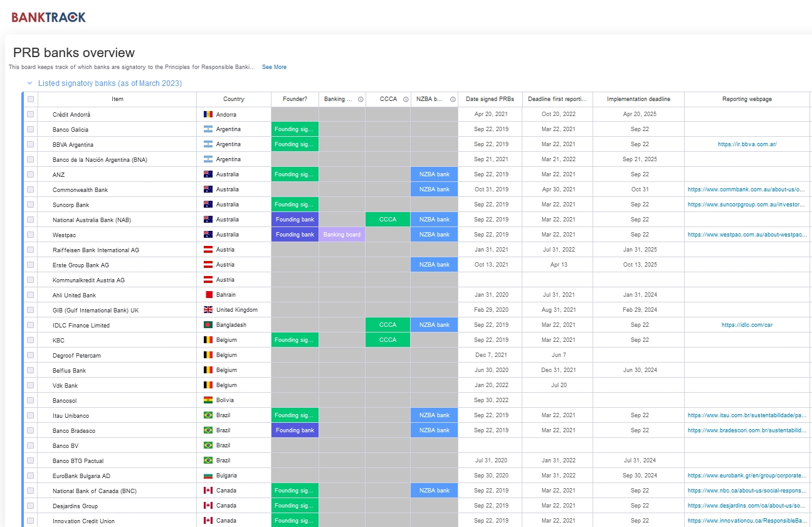Viewport: 812px width, 527px height.
Task: Click Bulgaria flag in EuroBank Bulgaria row
Action: click(x=208, y=476)
